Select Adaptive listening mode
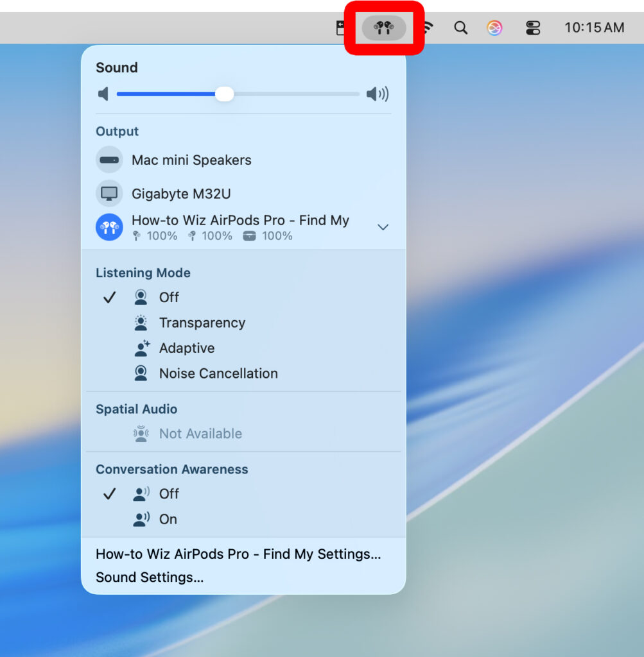Viewport: 644px width, 657px height. (x=187, y=348)
